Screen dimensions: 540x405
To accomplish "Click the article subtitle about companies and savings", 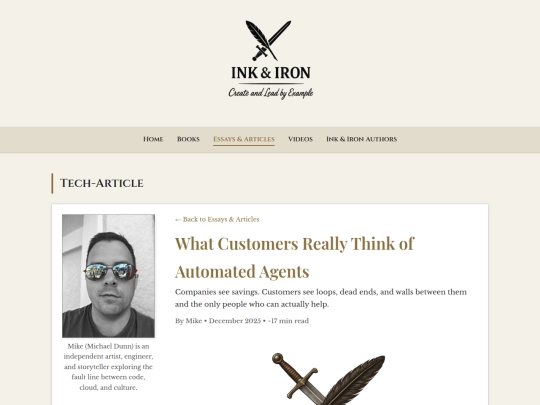I will click(x=321, y=298).
